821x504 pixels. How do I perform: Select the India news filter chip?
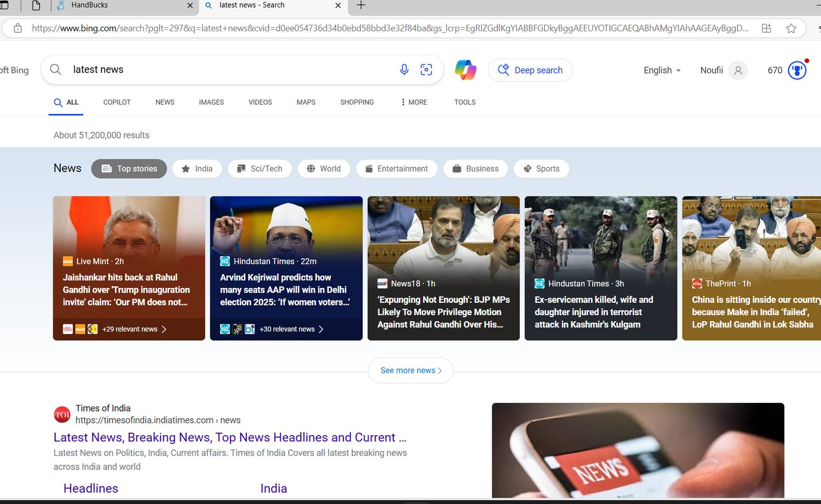coord(197,169)
